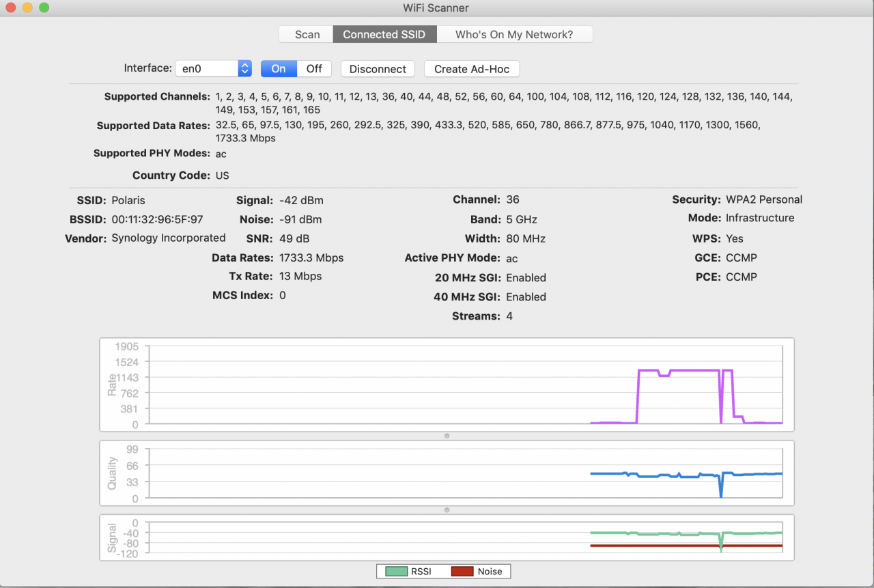Click the Disconnect button
The image size is (874, 588).
pyautogui.click(x=378, y=68)
